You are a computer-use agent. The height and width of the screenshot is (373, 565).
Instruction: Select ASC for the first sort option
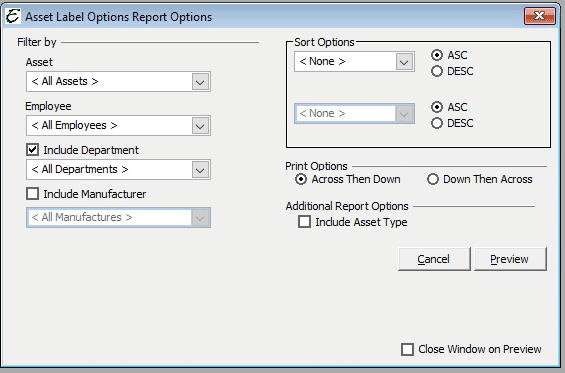click(437, 55)
